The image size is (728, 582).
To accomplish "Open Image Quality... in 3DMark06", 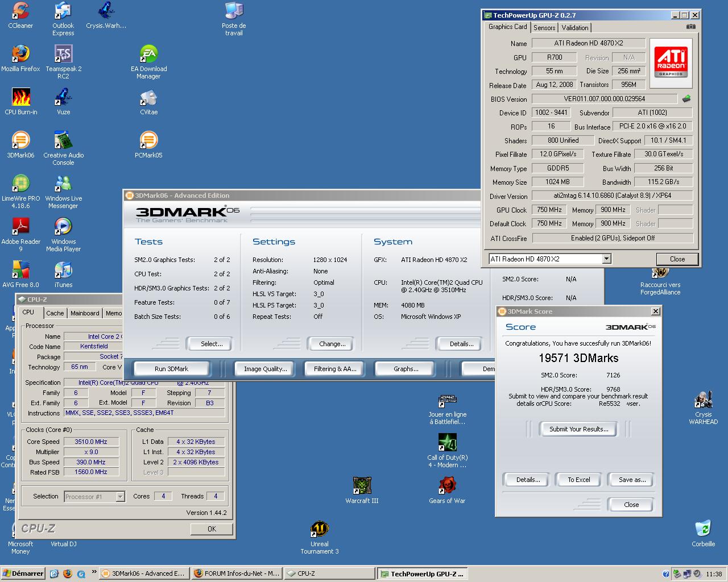I will pos(266,369).
